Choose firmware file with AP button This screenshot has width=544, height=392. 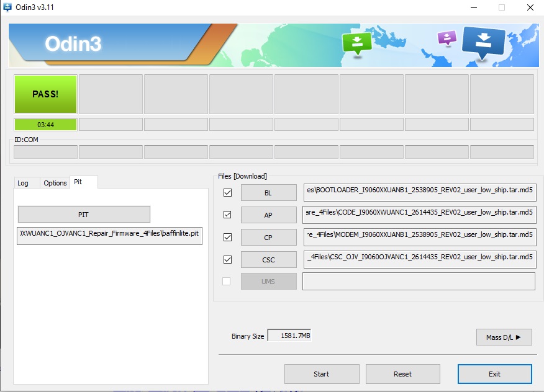268,215
